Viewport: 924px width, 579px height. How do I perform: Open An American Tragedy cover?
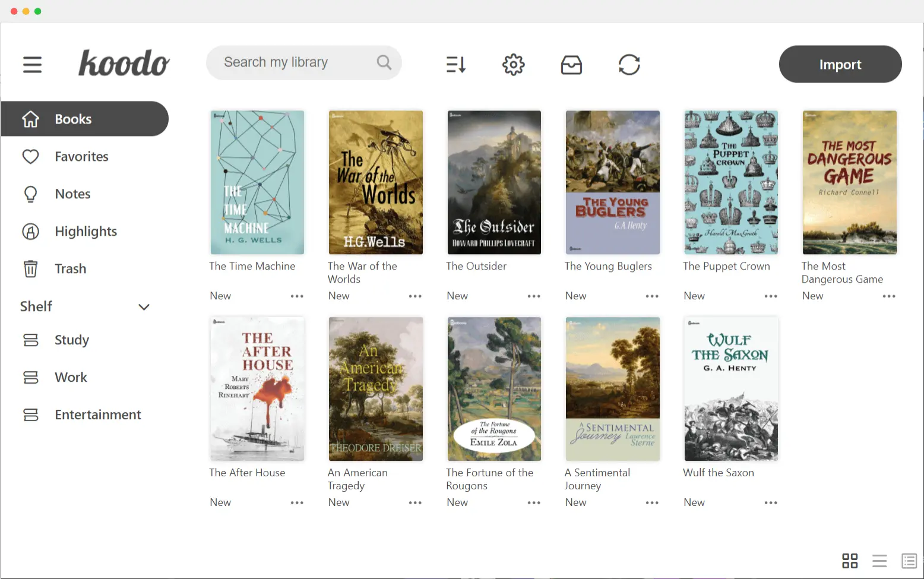[x=376, y=389]
